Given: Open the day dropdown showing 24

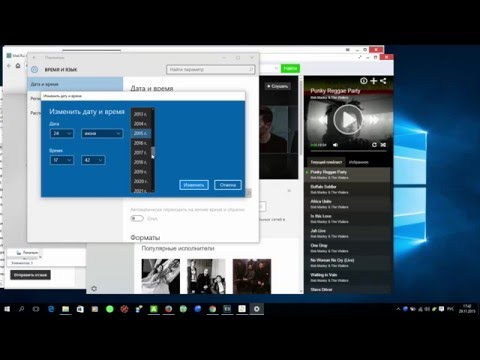Looking at the screenshot, I should (x=62, y=133).
